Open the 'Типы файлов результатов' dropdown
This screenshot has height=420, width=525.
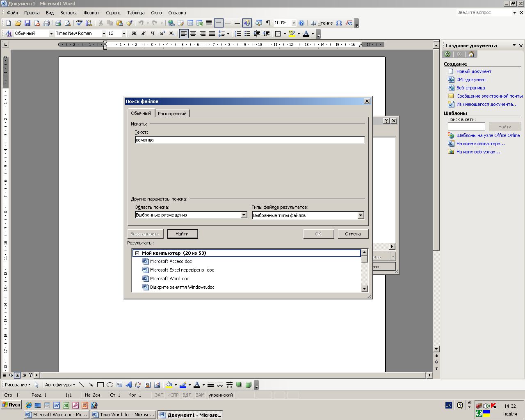(x=361, y=215)
